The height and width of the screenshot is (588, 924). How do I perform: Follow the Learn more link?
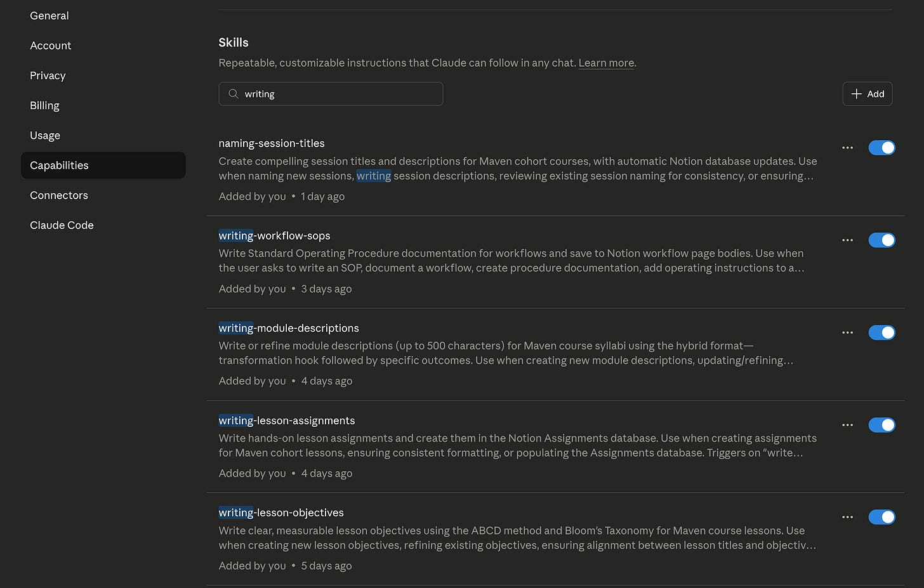tap(606, 63)
